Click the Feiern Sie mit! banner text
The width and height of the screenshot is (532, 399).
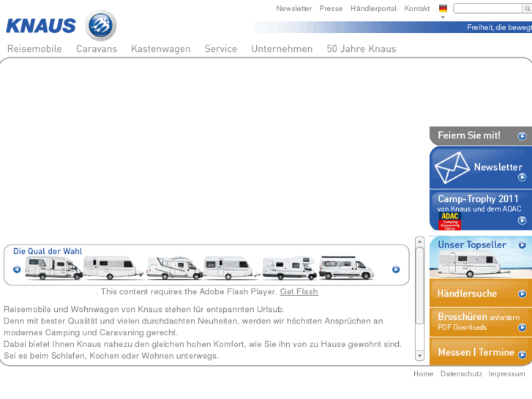point(469,135)
